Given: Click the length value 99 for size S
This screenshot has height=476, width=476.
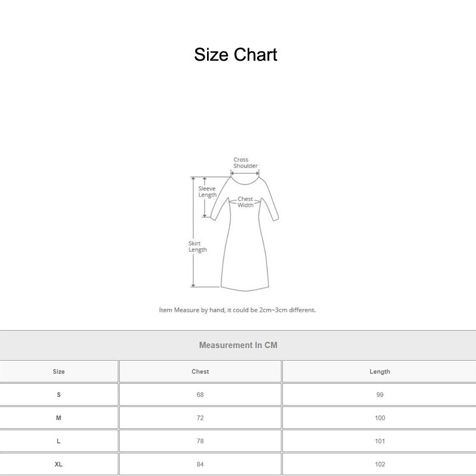Looking at the screenshot, I should click(381, 394).
